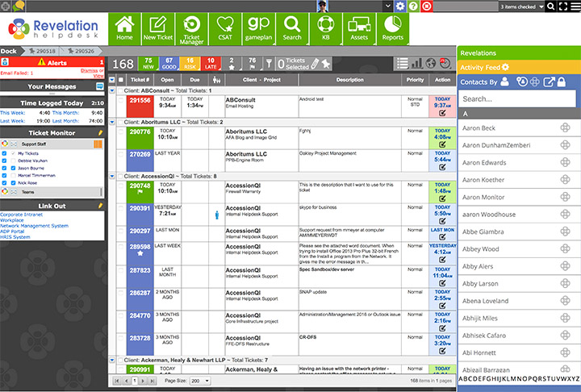Open the Activity Feed panel tab
The width and height of the screenshot is (581, 392).
[x=519, y=67]
